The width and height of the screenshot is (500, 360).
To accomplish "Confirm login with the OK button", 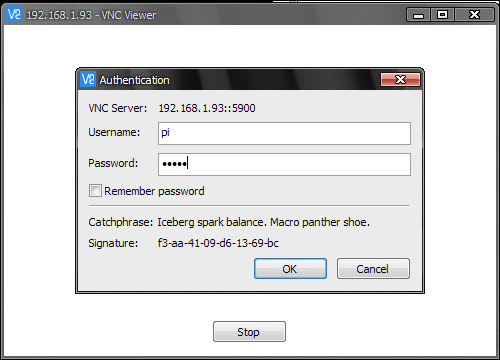I will pos(290,269).
